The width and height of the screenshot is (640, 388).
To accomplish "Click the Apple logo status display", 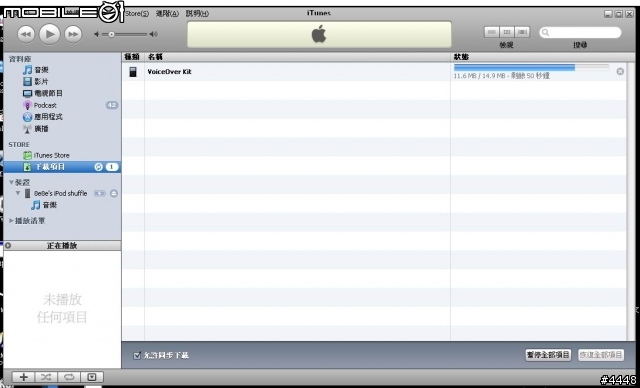I will point(319,34).
